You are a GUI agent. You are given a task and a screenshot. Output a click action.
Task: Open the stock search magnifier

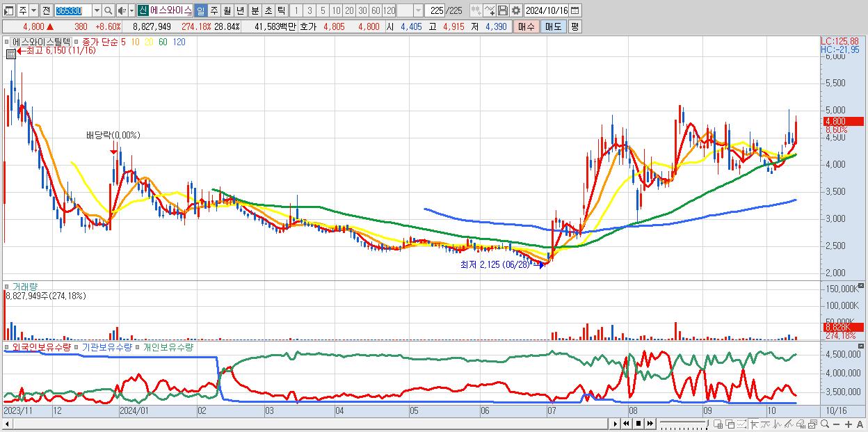point(108,10)
